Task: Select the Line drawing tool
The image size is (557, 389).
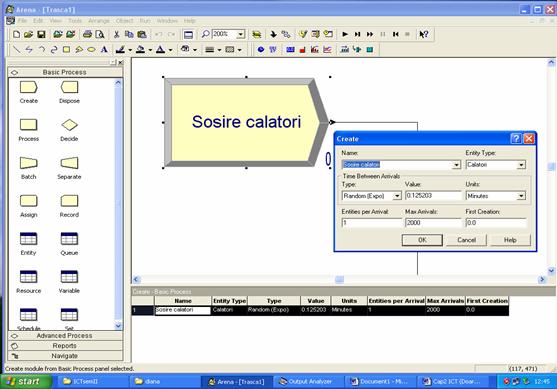Action: 16,49
